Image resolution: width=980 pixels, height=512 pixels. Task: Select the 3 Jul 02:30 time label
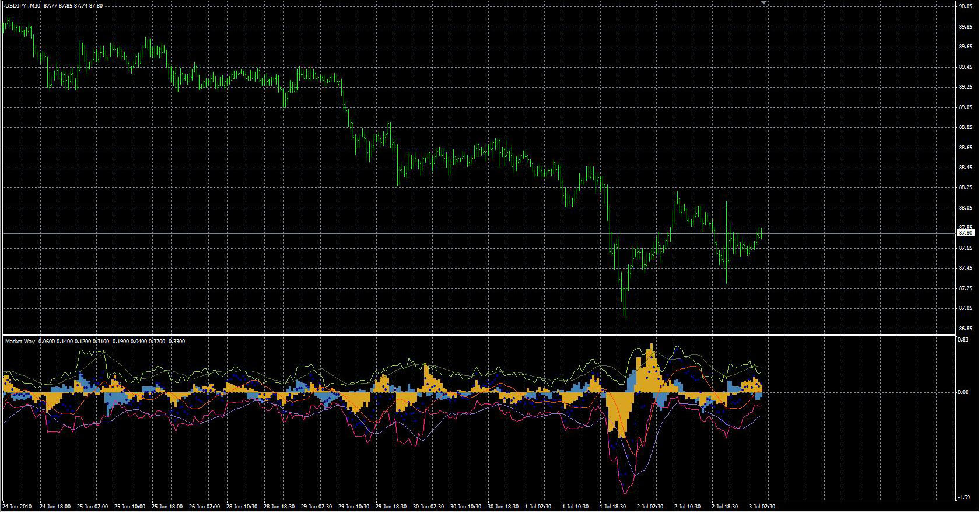coord(762,507)
